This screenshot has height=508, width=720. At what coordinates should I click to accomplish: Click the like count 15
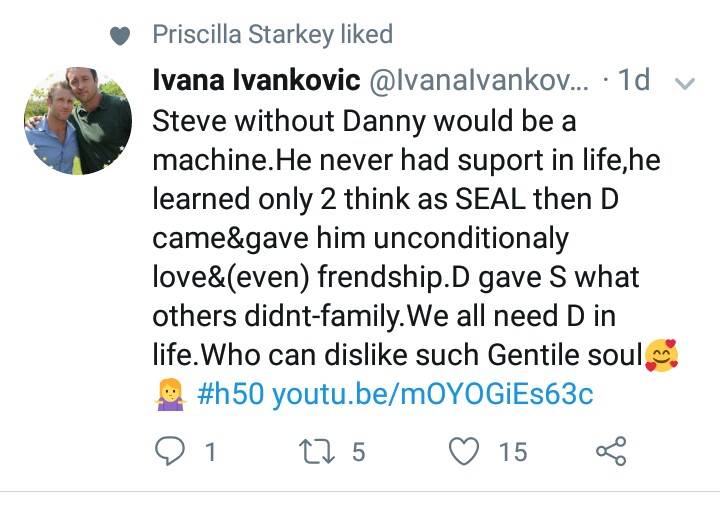(513, 452)
